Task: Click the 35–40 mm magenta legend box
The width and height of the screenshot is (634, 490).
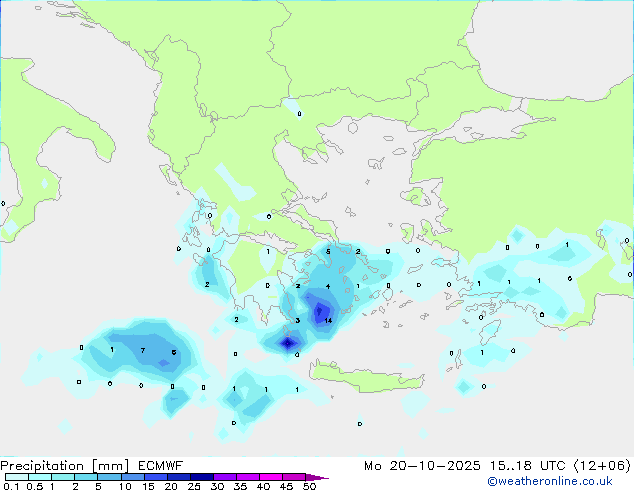Action: (248, 477)
